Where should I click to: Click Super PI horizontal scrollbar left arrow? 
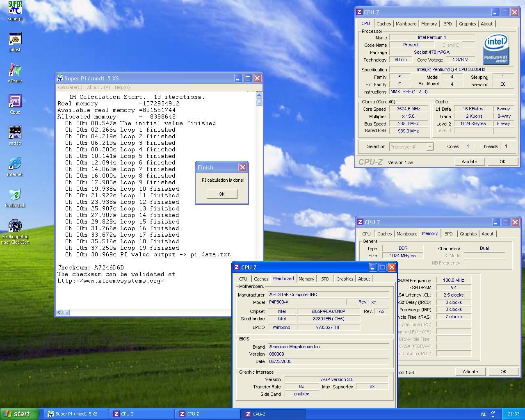pyautogui.click(x=59, y=313)
